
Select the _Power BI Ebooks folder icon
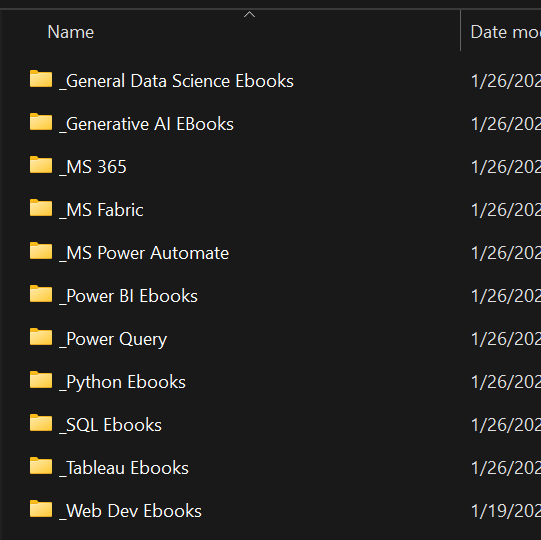point(41,294)
